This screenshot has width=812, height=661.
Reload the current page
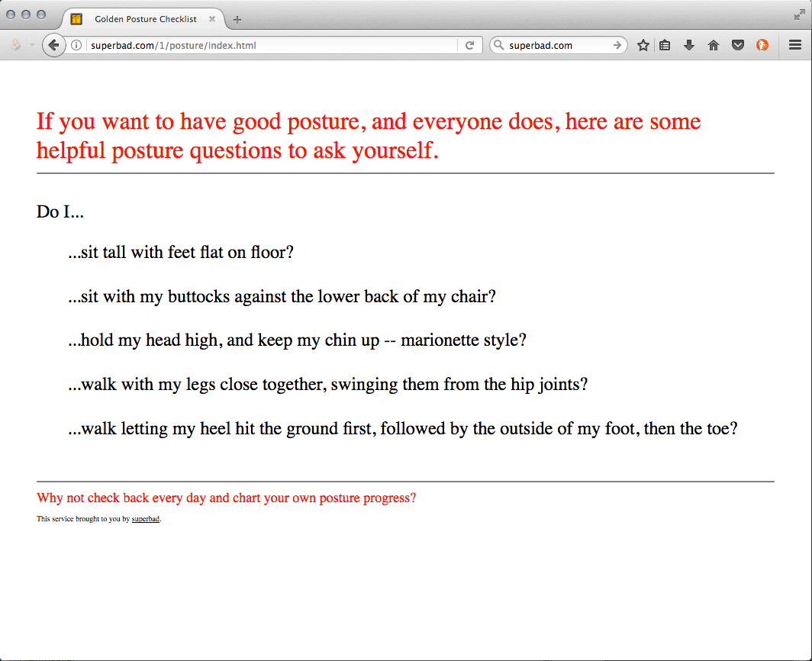470,46
